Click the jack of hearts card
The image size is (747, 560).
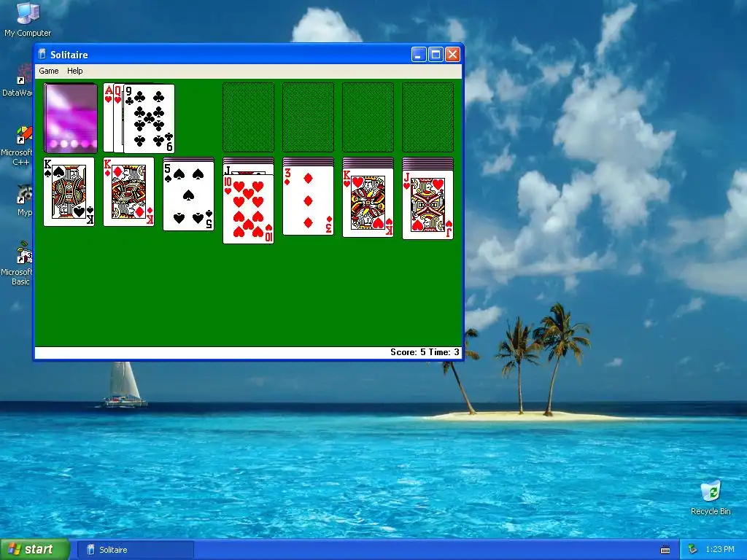coord(427,205)
